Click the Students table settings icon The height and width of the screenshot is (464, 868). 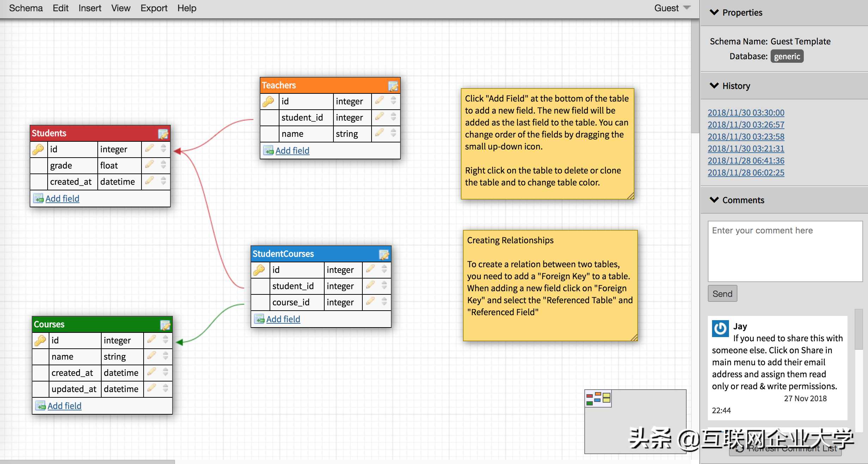164,133
